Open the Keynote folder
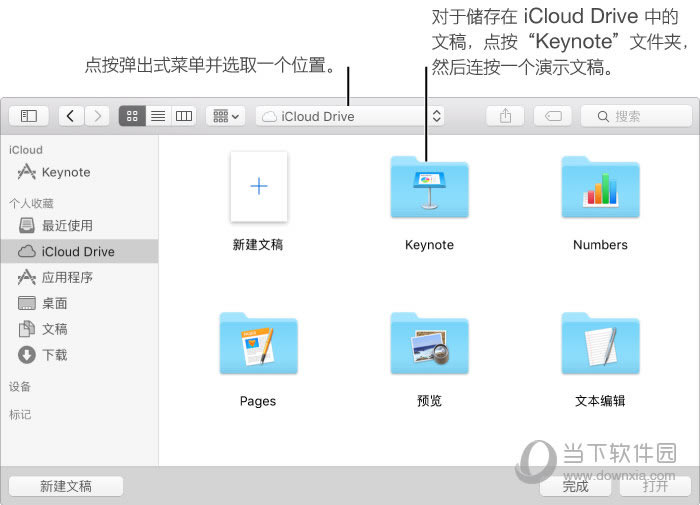The height and width of the screenshot is (505, 700). 429,188
